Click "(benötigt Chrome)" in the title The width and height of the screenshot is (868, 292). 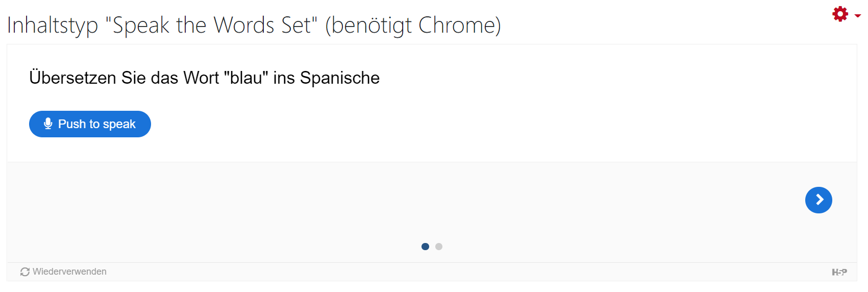point(413,25)
